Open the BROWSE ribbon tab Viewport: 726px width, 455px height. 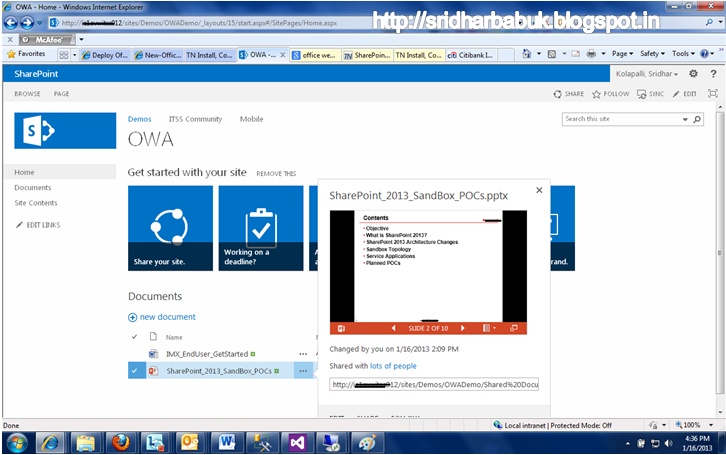click(27, 94)
